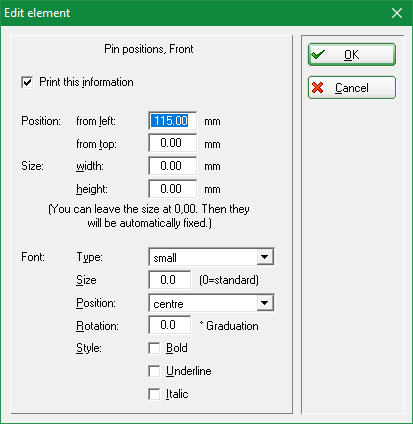Enable the Bold style checkbox
Screen dimensions: 413x424
tap(154, 348)
